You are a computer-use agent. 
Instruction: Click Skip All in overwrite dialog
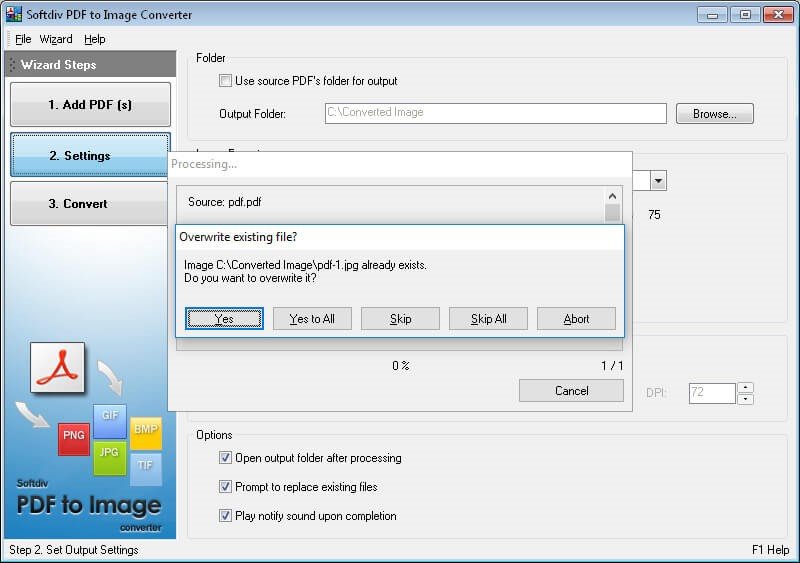(488, 319)
